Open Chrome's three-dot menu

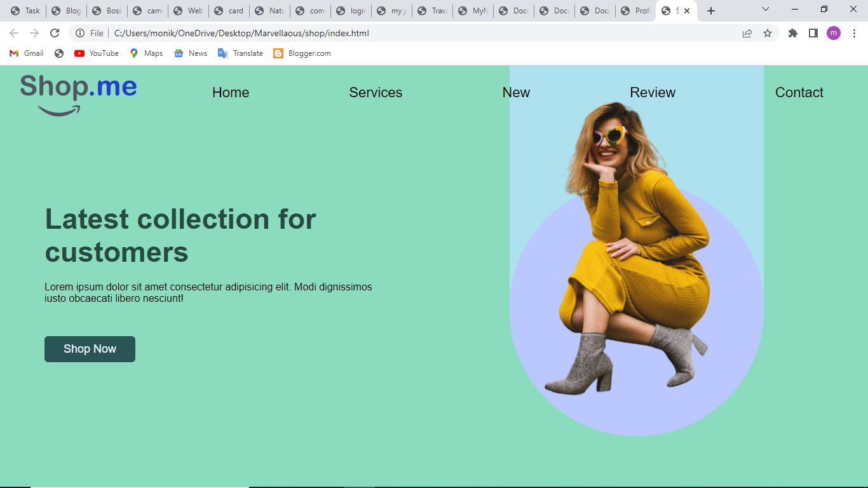tap(854, 33)
